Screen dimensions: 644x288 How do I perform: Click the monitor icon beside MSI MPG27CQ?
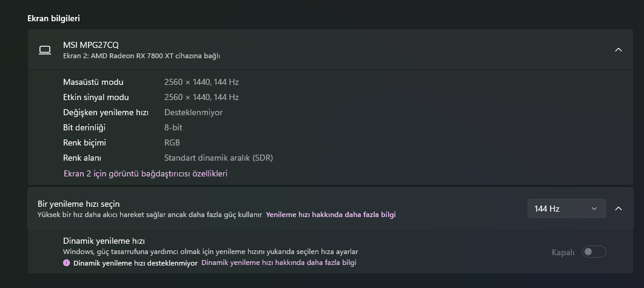click(45, 50)
